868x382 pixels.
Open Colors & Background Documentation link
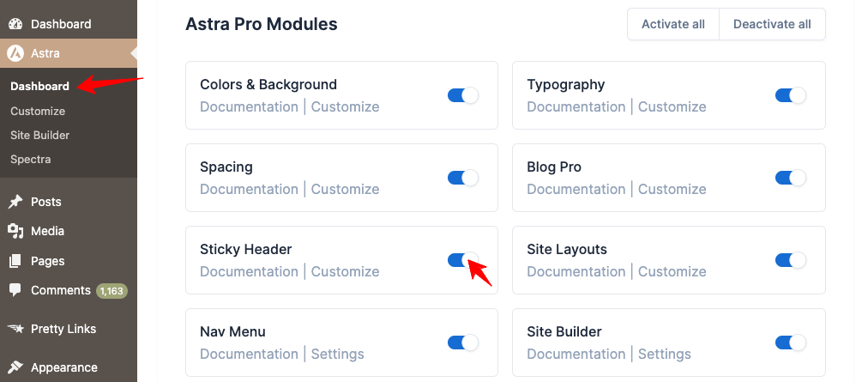(x=249, y=106)
